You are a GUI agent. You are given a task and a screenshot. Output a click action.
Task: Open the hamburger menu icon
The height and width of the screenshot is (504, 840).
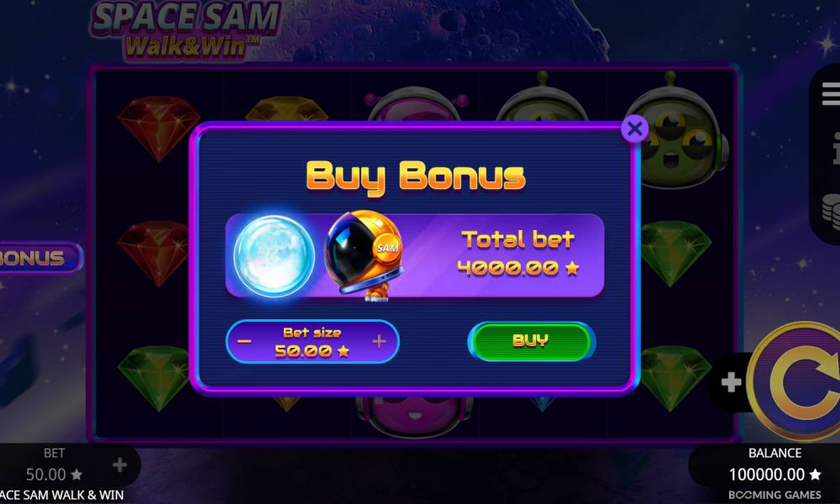click(x=831, y=94)
